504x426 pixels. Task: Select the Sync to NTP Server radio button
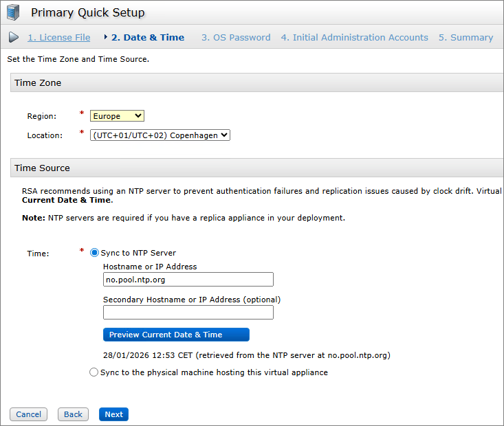pos(94,253)
